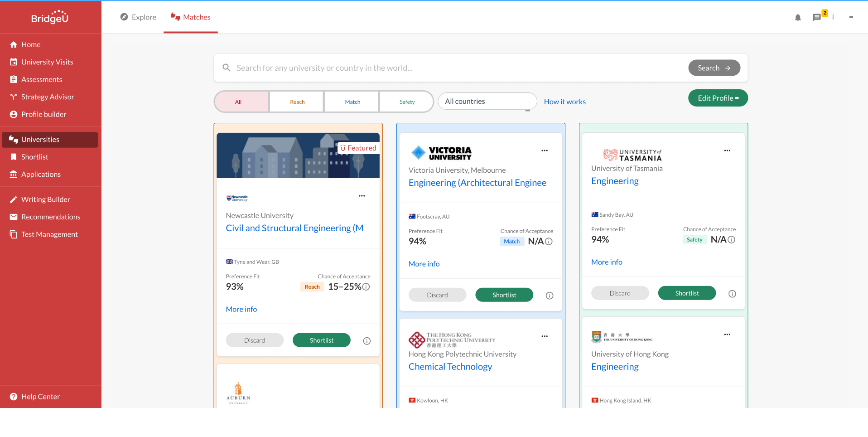Open Newcastle University card options menu
This screenshot has width=868, height=437.
coord(362,196)
